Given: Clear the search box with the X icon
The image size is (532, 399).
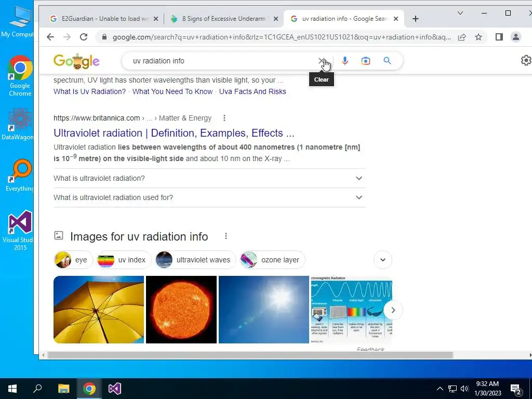Looking at the screenshot, I should click(321, 61).
